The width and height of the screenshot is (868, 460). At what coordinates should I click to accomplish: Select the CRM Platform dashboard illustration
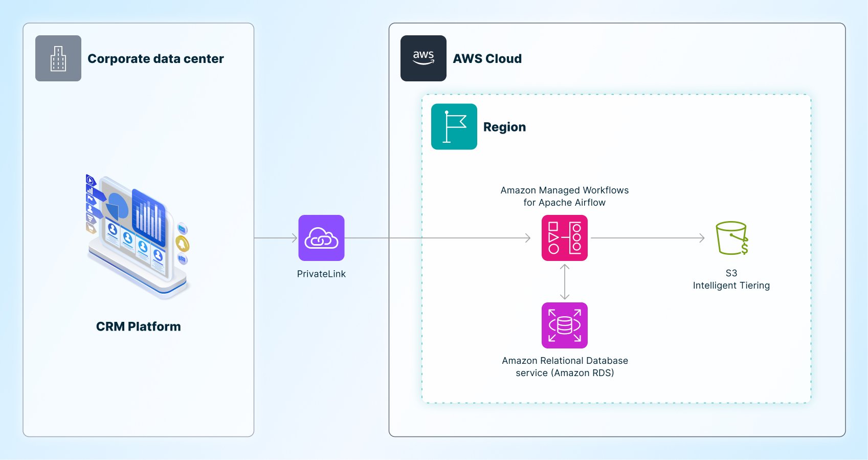click(137, 235)
